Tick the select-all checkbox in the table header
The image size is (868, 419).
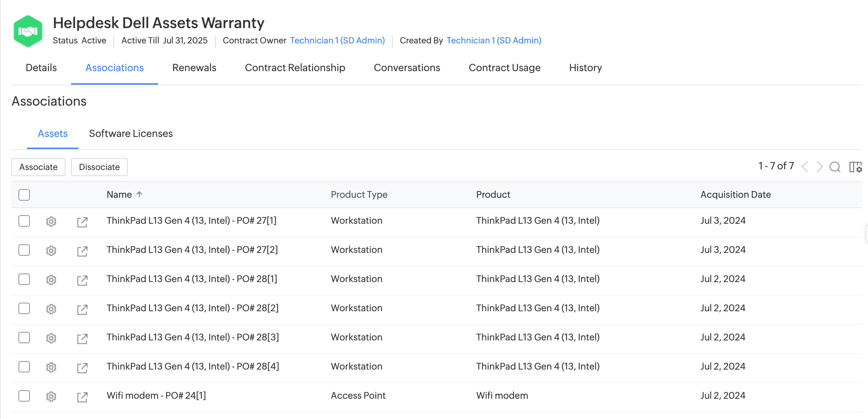[24, 195]
